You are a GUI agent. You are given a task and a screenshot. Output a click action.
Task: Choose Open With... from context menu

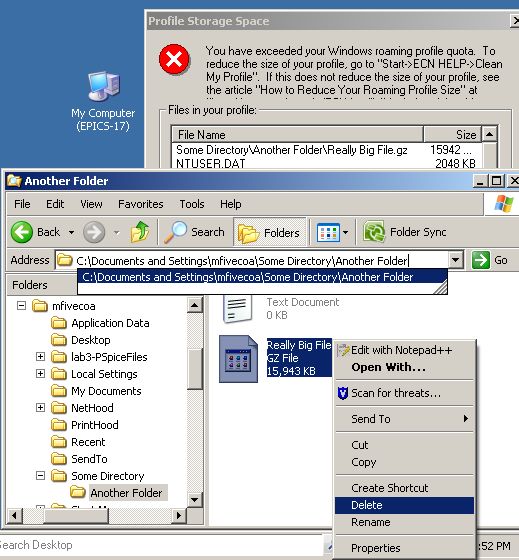pos(404,367)
